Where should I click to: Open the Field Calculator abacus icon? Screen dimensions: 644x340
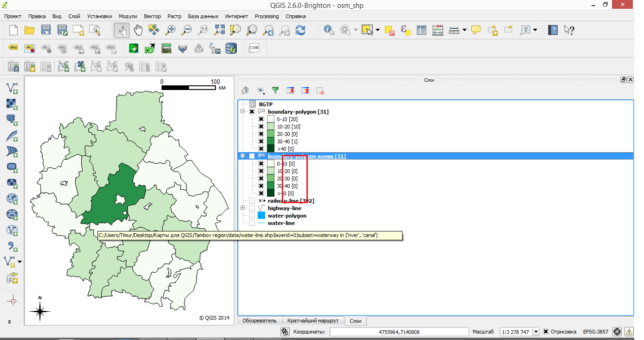pyautogui.click(x=437, y=30)
